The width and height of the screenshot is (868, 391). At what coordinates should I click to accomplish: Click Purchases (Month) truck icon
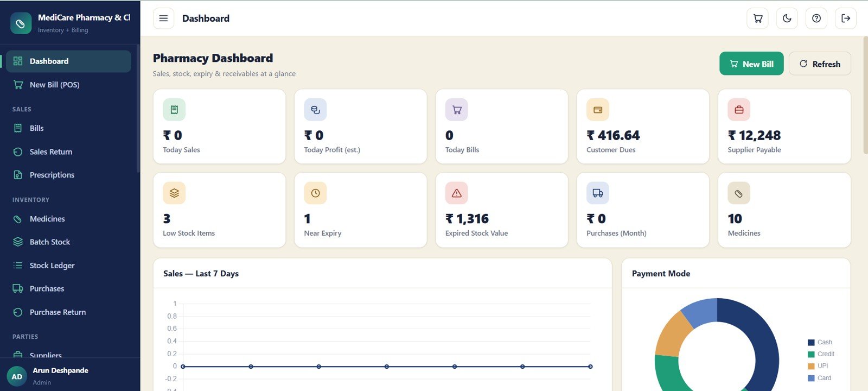[x=598, y=193]
